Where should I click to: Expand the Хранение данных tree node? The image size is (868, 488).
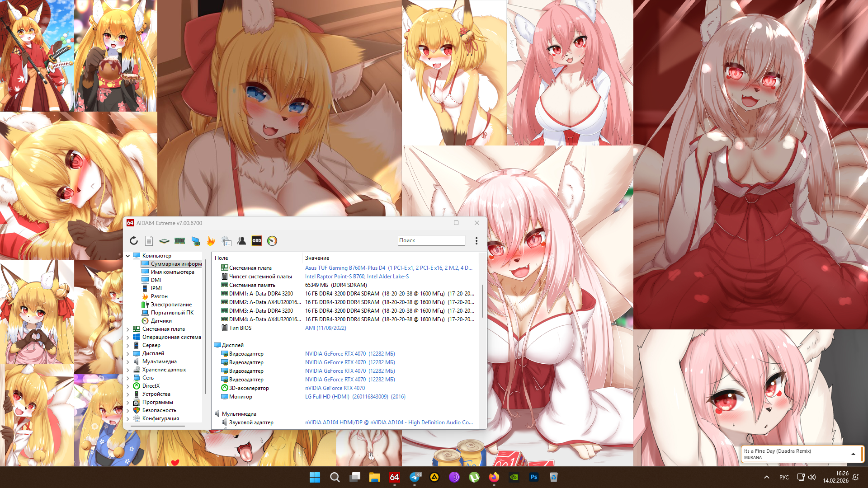pyautogui.click(x=128, y=370)
